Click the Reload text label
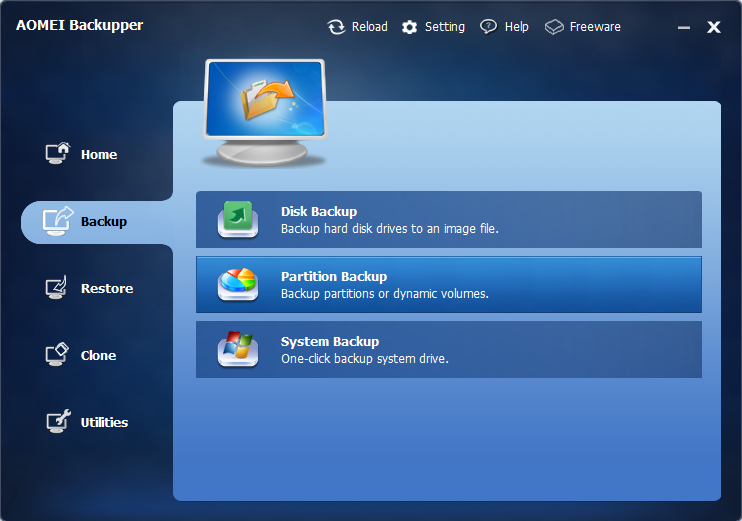The image size is (742, 521). [370, 26]
